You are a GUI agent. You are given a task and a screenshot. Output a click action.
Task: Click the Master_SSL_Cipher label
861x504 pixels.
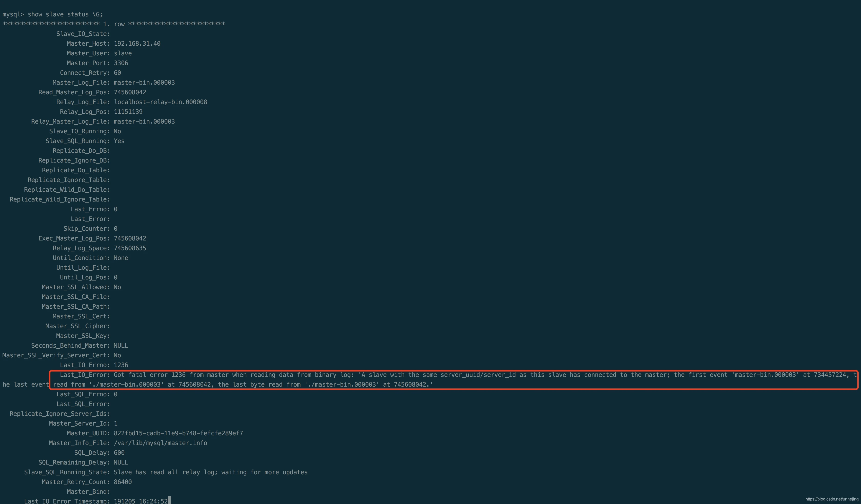coord(77,326)
